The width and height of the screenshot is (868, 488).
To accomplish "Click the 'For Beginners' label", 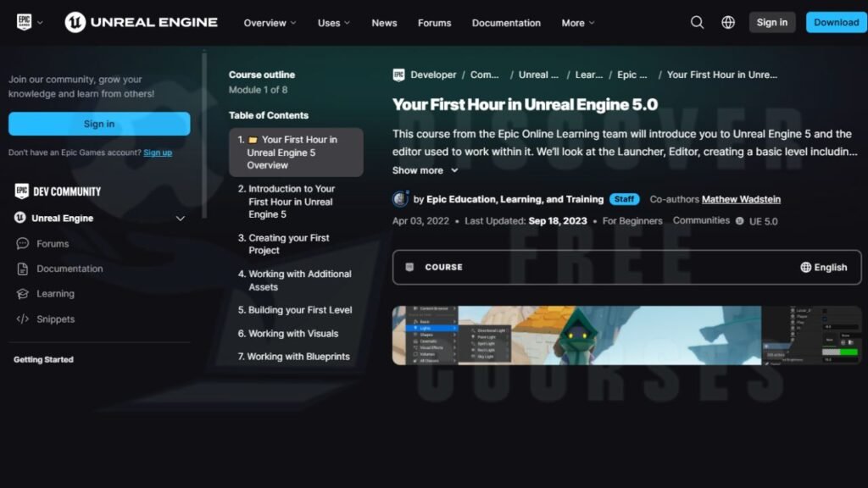I will (x=632, y=221).
